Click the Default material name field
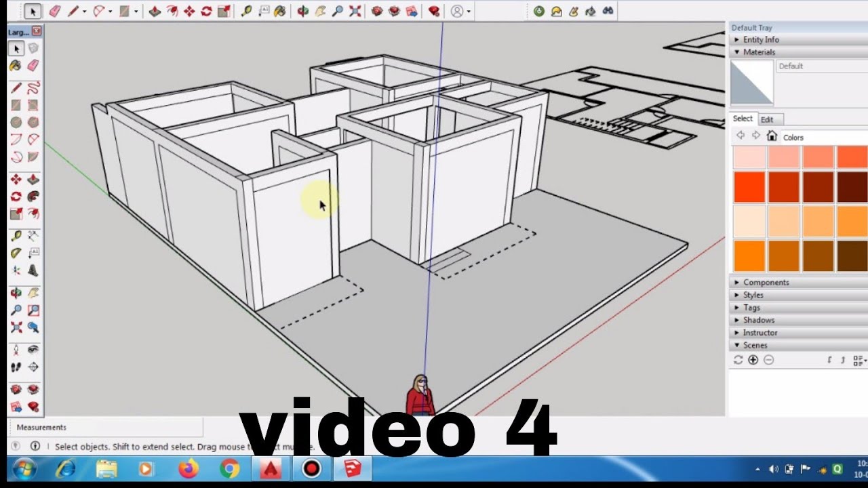 click(822, 66)
